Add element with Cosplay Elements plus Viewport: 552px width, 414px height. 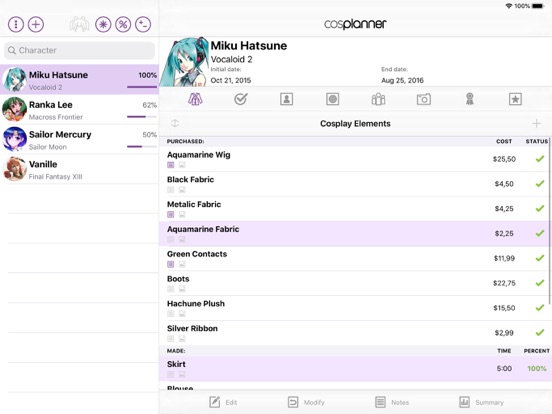click(x=537, y=123)
